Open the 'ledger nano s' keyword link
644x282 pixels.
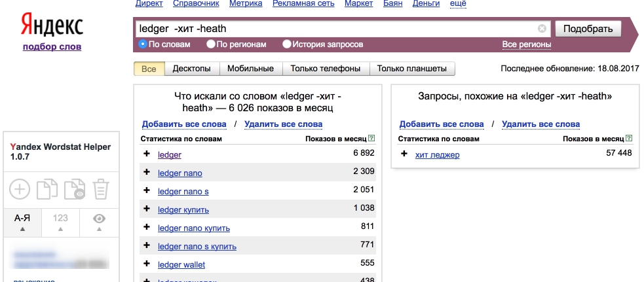click(x=183, y=191)
